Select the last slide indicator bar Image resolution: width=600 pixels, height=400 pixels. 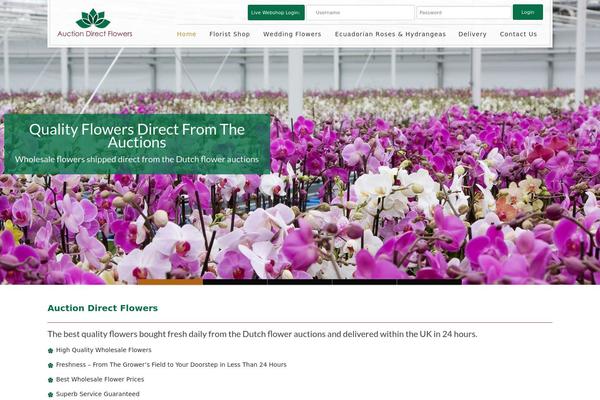[429, 282]
